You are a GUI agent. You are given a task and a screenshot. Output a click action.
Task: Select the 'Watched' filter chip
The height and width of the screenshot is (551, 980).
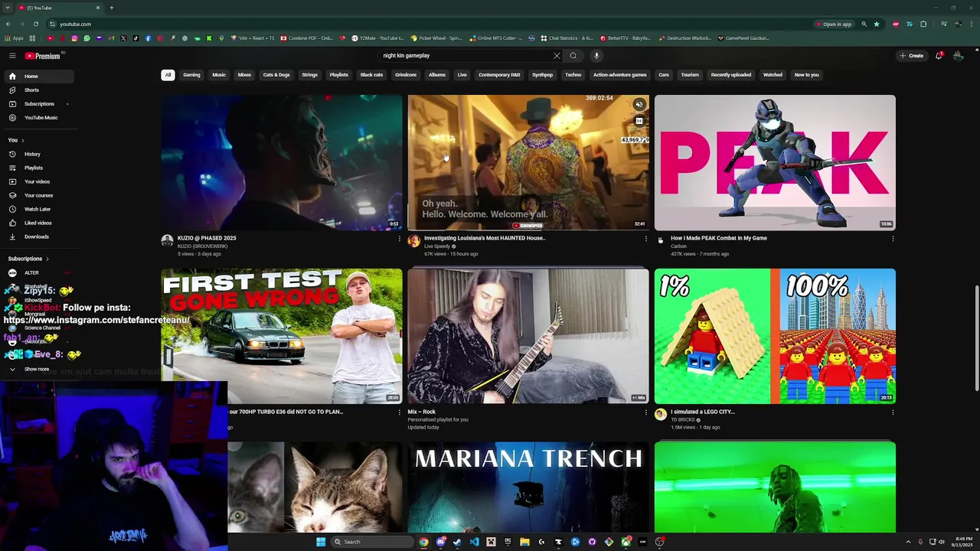(773, 75)
